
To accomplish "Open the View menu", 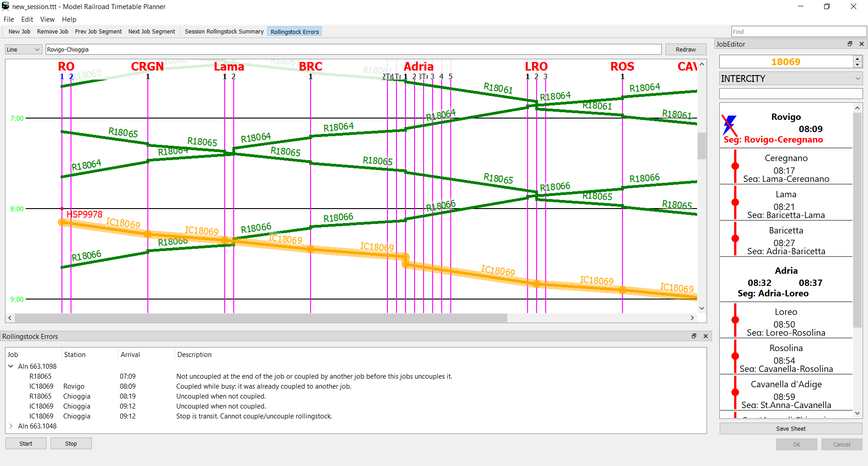I will 47,19.
